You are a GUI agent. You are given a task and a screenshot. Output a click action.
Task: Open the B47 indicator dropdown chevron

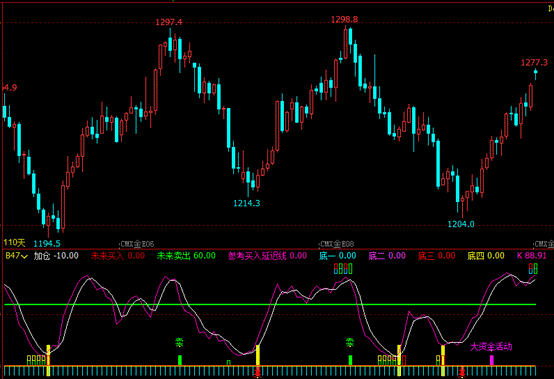click(x=24, y=257)
